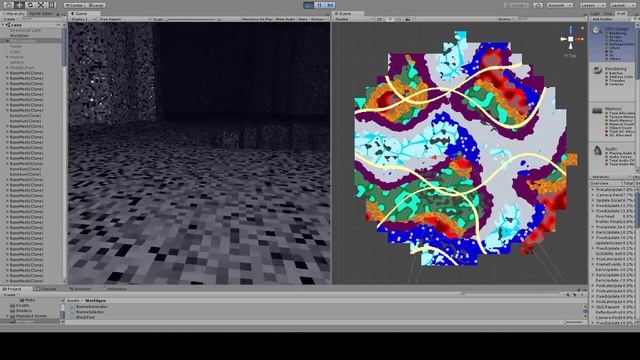Switch to the Console tab
Screen dimensions: 640x360
click(x=46, y=289)
